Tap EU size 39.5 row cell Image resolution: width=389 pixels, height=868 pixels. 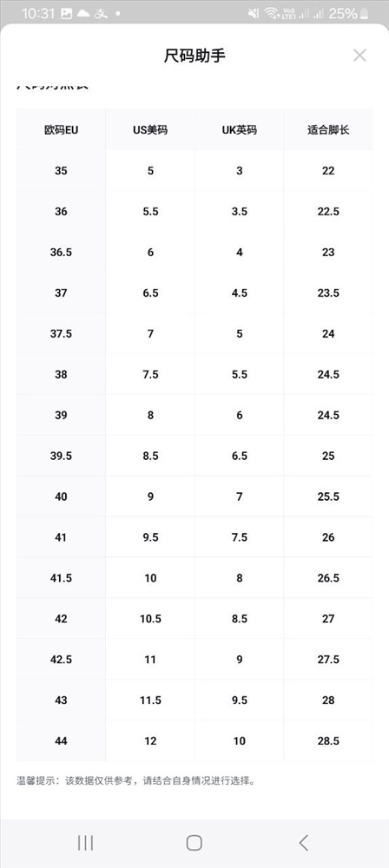[x=61, y=457]
